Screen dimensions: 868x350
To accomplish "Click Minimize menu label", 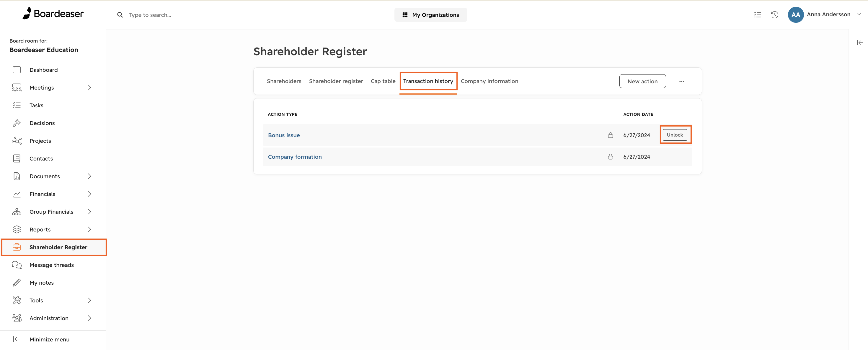I will (x=49, y=340).
